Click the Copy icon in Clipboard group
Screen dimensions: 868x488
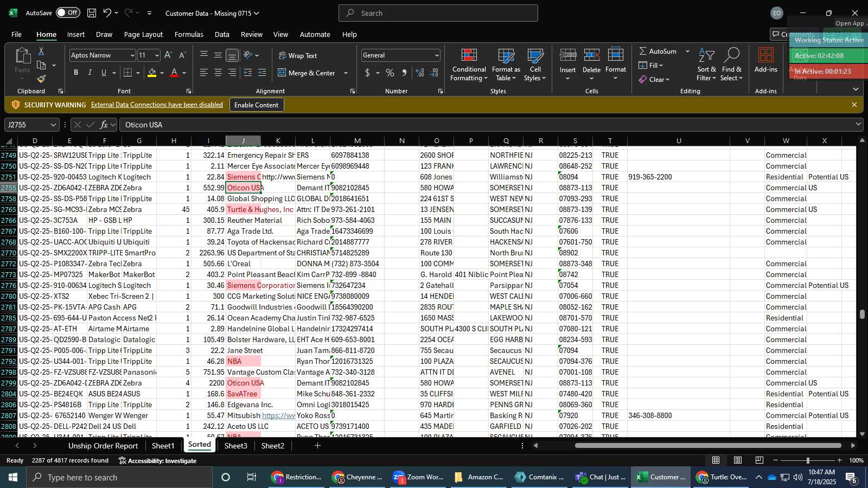[x=41, y=66]
